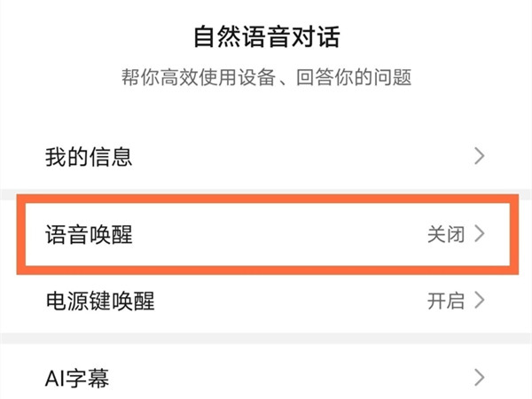Select the 我的信息 menu entry
The height and width of the screenshot is (399, 532).
point(89,157)
